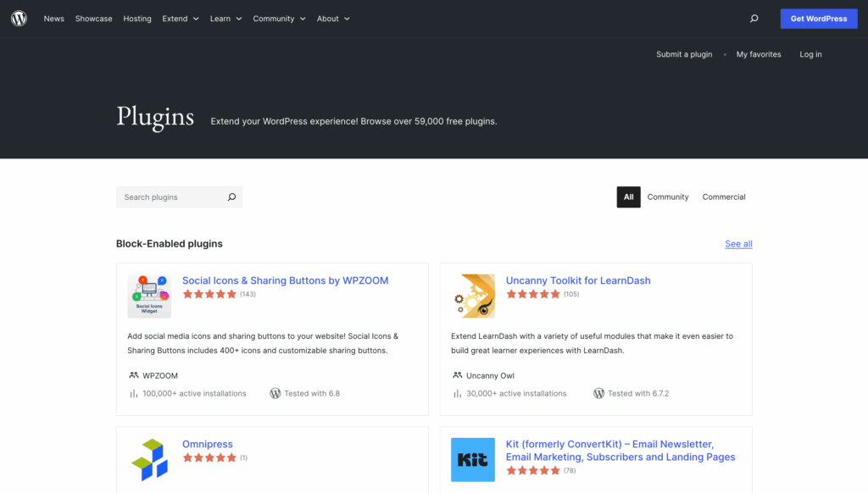Open the News menu item
Viewport: 868px width, 493px height.
[x=53, y=18]
